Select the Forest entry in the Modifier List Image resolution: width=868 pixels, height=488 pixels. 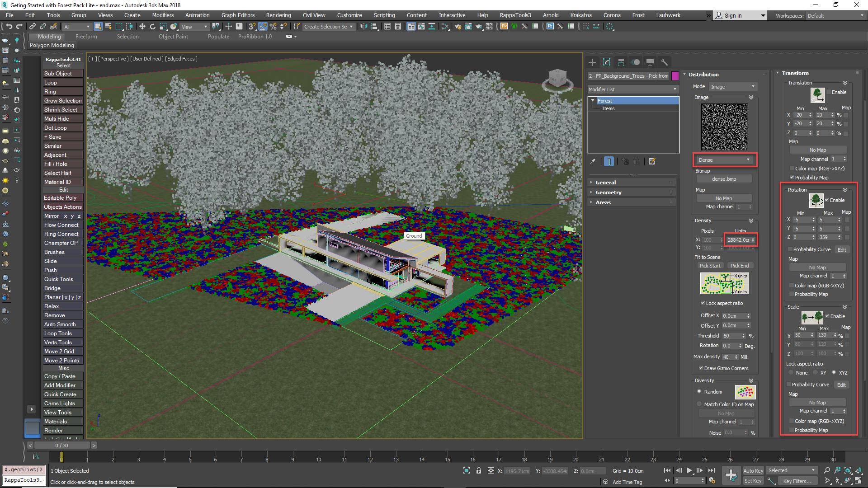click(606, 100)
